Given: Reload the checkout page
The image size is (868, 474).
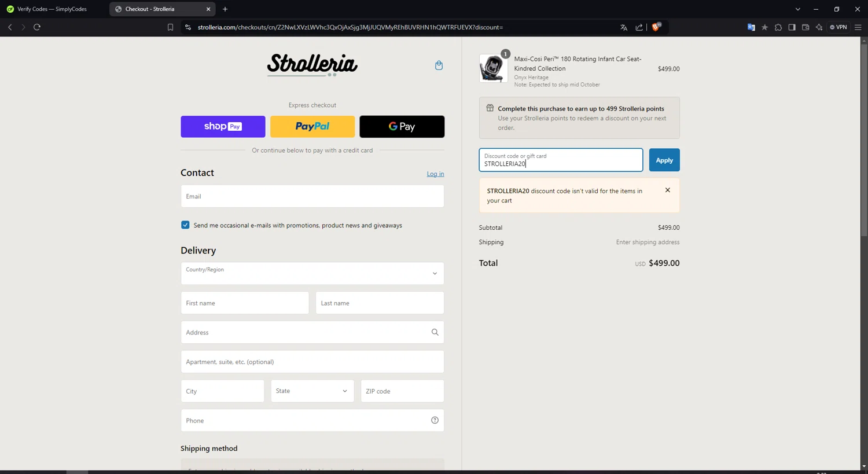Looking at the screenshot, I should 37,27.
